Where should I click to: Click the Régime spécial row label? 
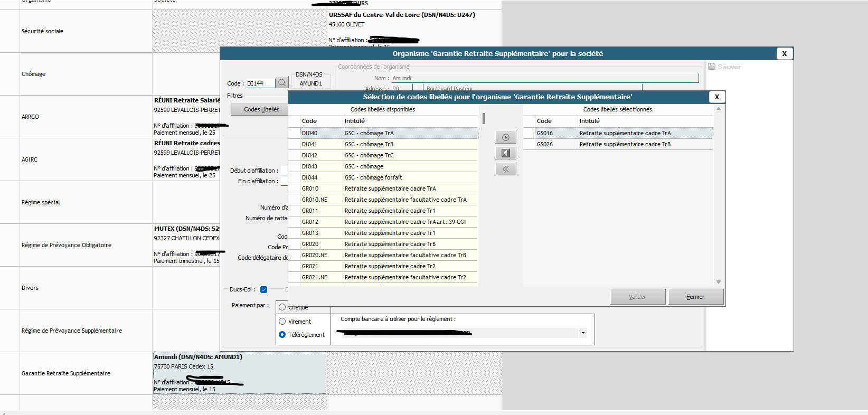[41, 202]
